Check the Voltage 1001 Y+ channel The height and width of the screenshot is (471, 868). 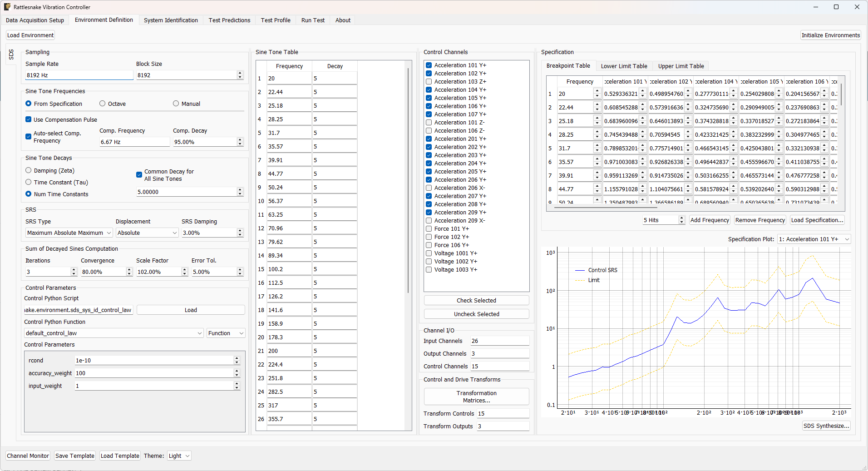coord(429,253)
